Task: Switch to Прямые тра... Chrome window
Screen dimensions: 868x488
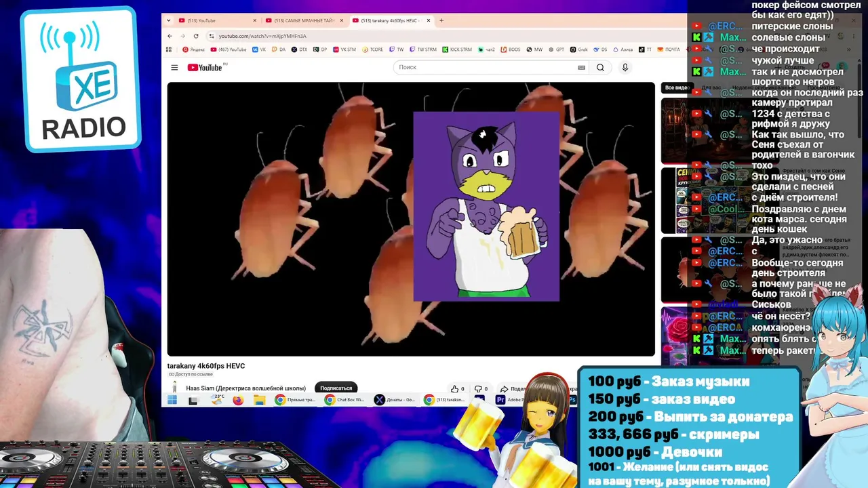Action: click(x=296, y=400)
